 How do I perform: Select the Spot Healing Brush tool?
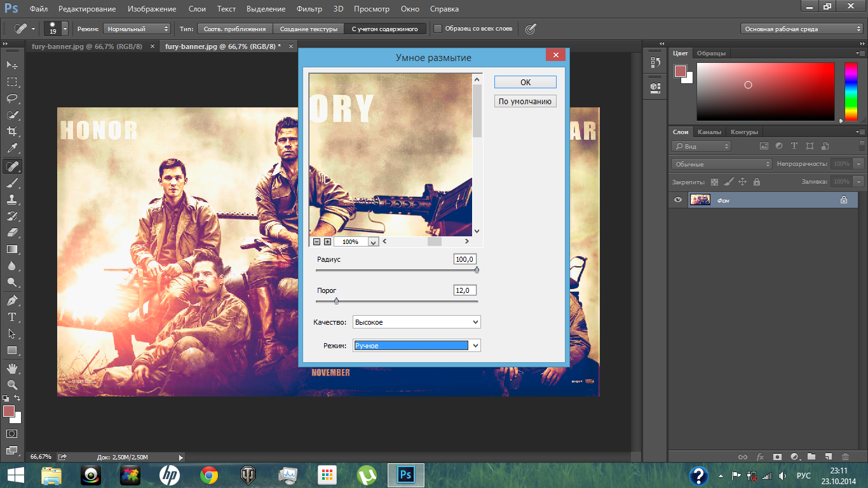(12, 166)
